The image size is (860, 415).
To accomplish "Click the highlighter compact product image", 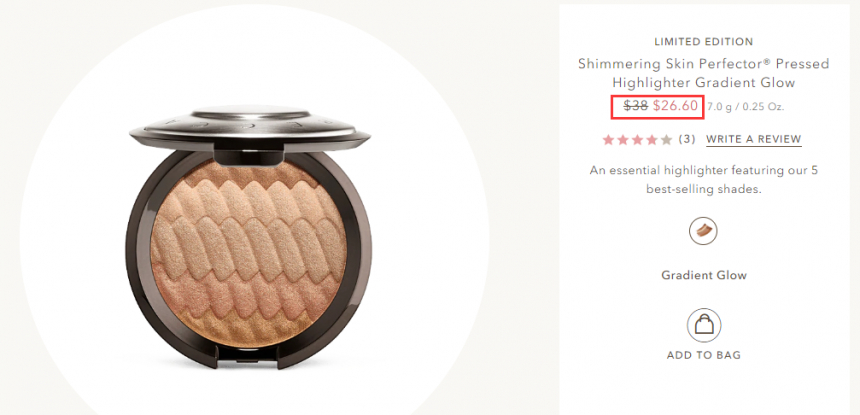I will coord(250,236).
